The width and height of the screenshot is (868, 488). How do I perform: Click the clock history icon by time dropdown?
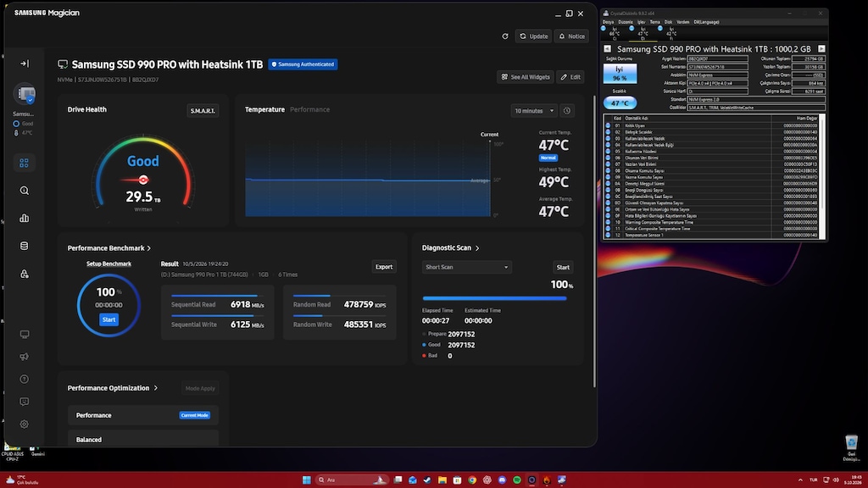(x=567, y=111)
